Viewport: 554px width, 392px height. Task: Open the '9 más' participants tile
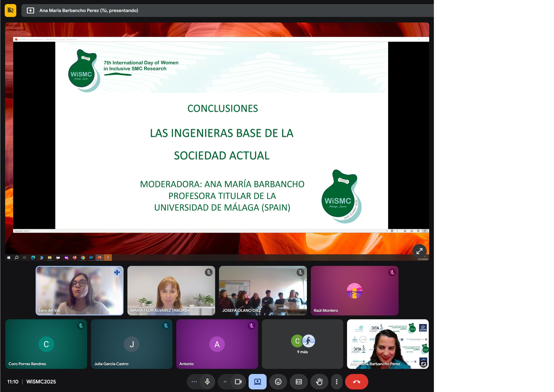point(302,344)
